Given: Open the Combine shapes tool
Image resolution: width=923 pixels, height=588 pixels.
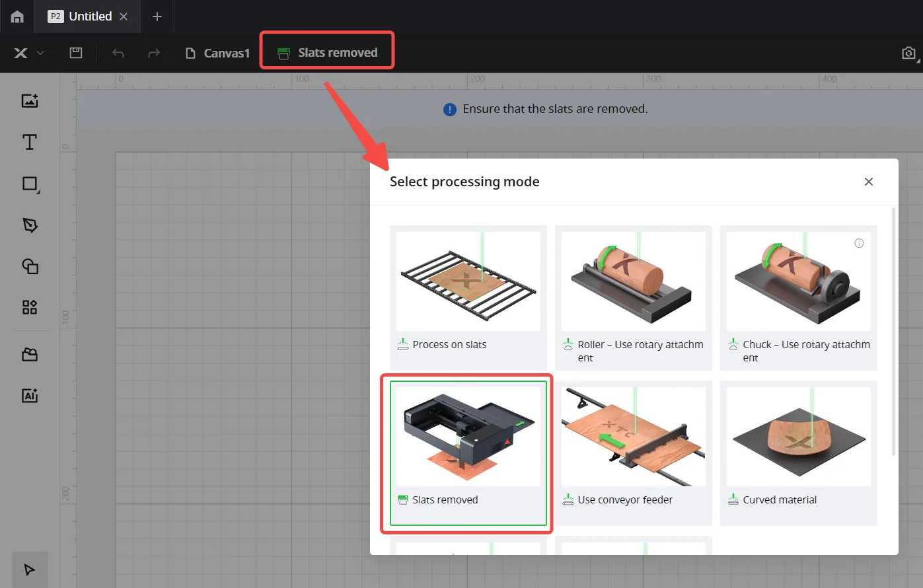Looking at the screenshot, I should coord(30,266).
